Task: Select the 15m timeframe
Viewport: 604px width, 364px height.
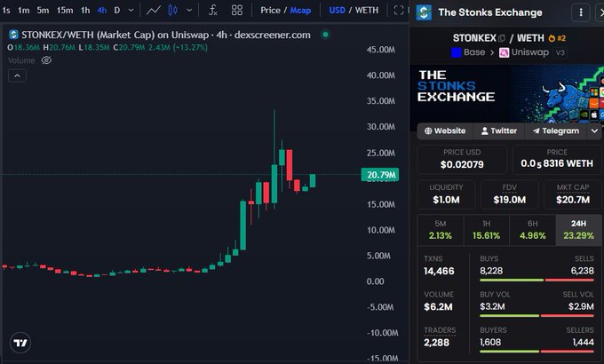Action: click(65, 11)
